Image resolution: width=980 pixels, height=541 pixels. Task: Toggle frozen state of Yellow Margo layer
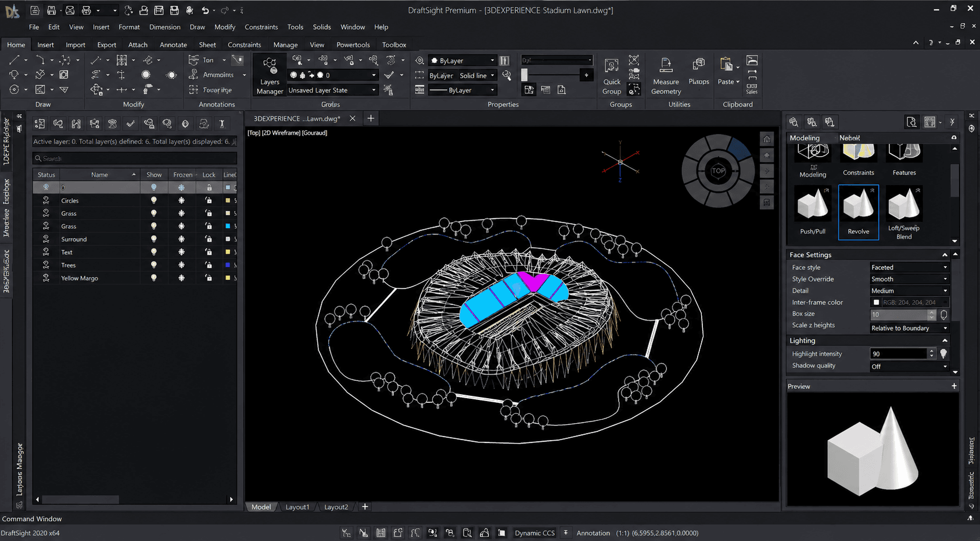pos(181,278)
